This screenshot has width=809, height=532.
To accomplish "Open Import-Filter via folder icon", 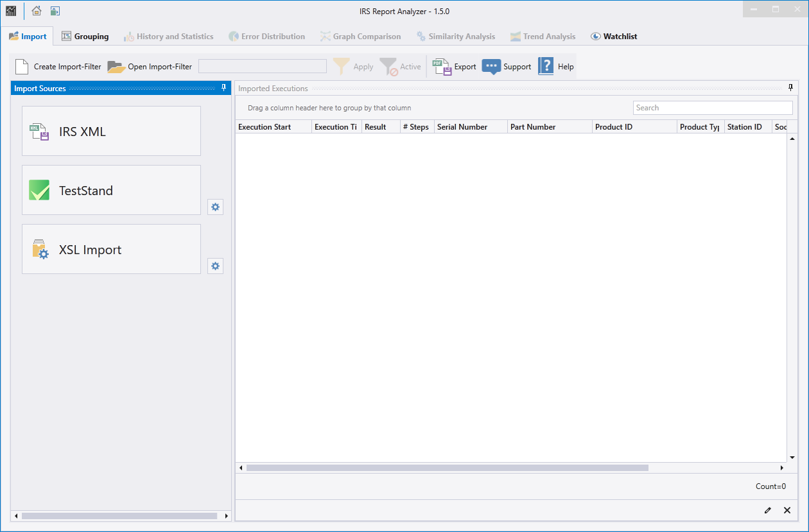I will tap(116, 67).
